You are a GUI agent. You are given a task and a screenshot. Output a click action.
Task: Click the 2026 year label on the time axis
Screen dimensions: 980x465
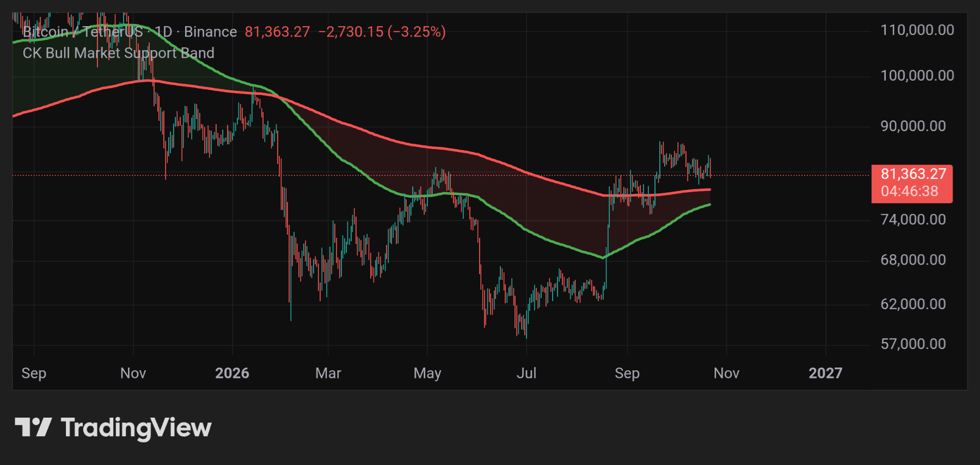click(x=232, y=373)
